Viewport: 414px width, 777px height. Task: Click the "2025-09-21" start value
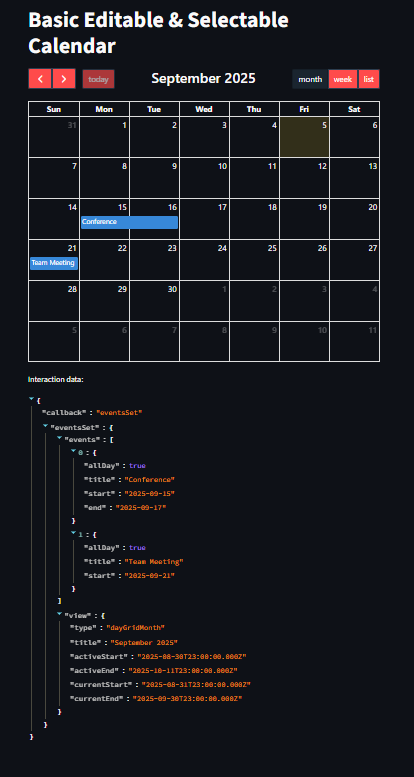149,575
